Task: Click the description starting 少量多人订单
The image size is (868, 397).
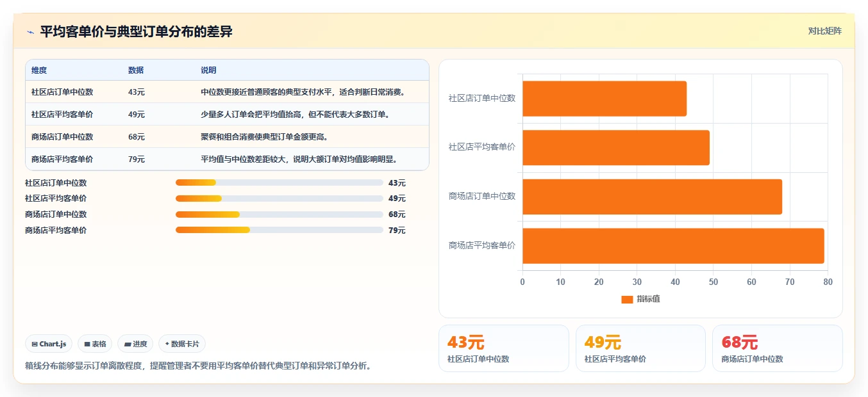Action: [296, 115]
